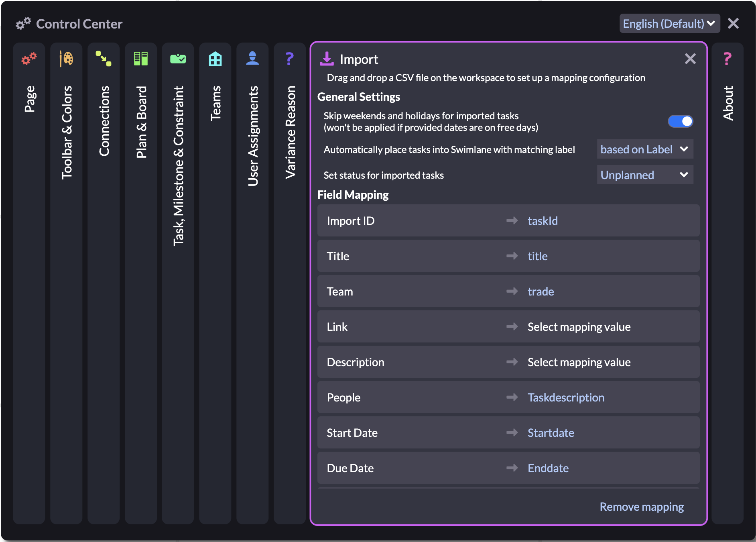
Task: Close the Control Center dialog
Action: [733, 24]
